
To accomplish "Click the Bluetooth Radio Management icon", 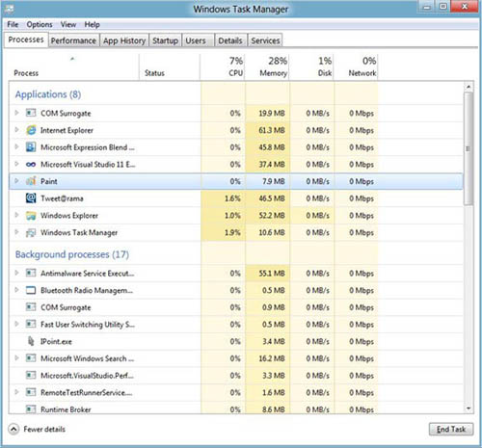I will 31,290.
